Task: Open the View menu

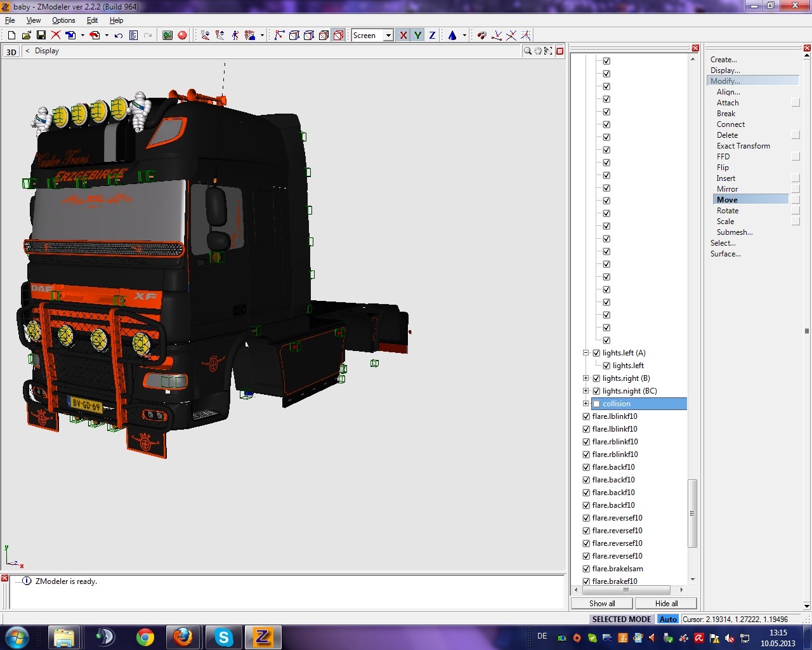Action: 34,20
